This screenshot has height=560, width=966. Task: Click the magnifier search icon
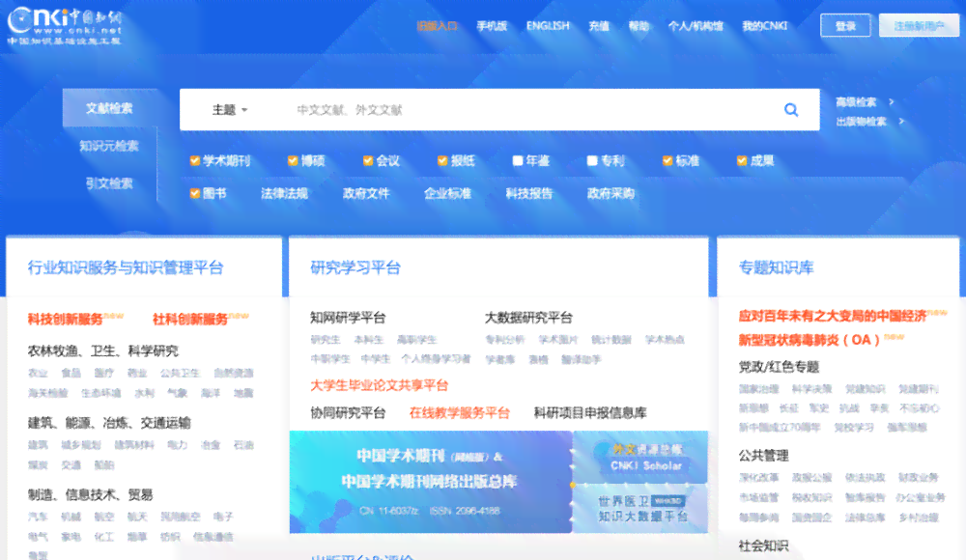(791, 110)
